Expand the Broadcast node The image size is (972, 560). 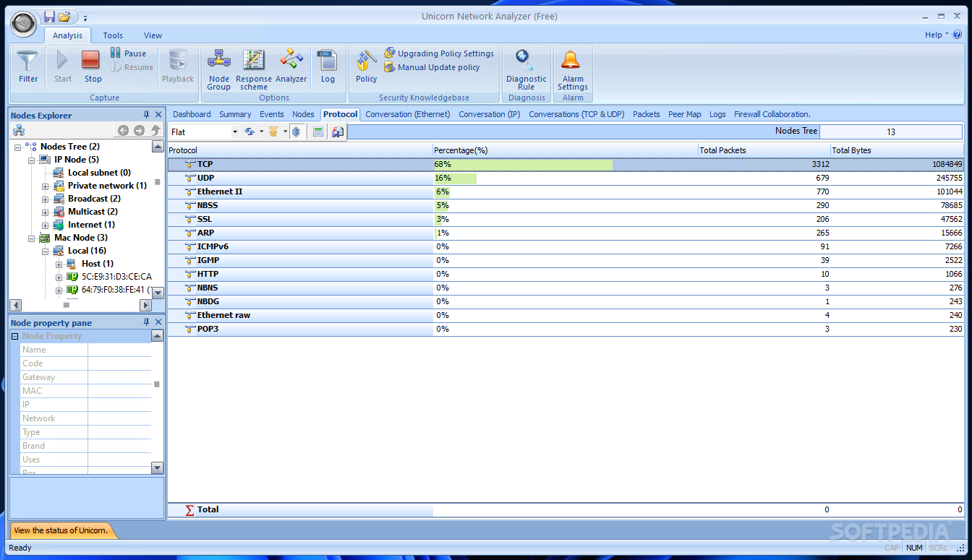[x=45, y=199]
